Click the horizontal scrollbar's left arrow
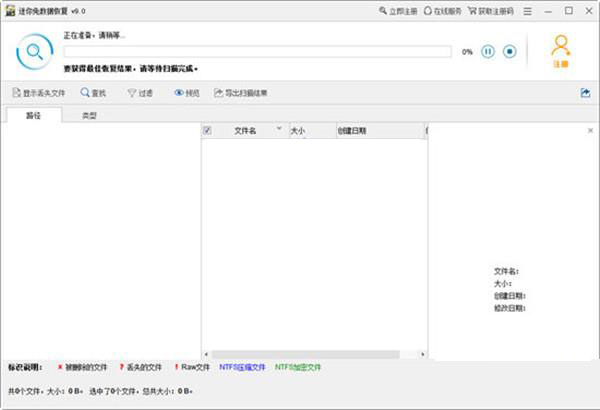The image size is (600, 410). click(206, 354)
